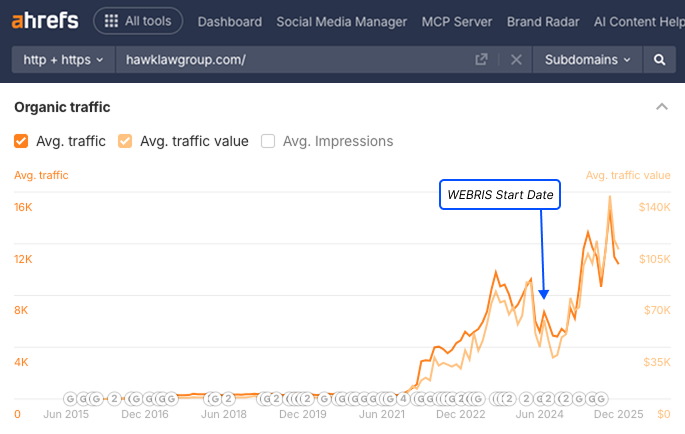This screenshot has width=685, height=434.
Task: Open the MCP Server link
Action: pyautogui.click(x=457, y=21)
